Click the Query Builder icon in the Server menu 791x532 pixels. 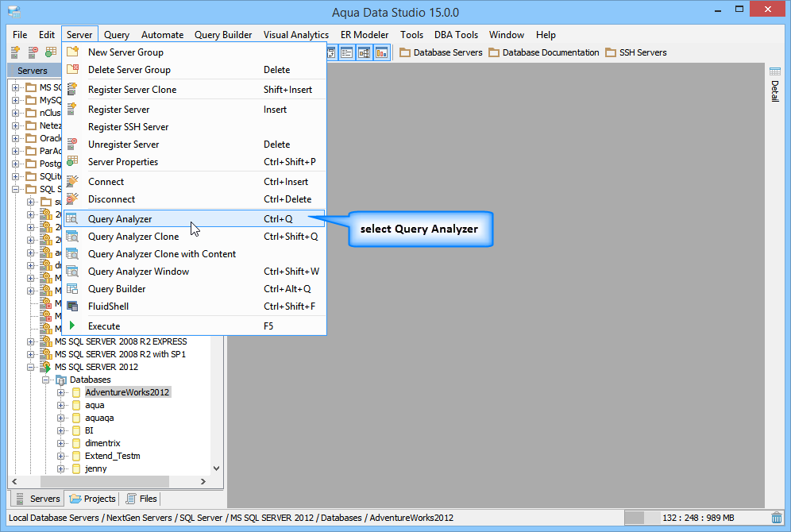click(x=72, y=288)
